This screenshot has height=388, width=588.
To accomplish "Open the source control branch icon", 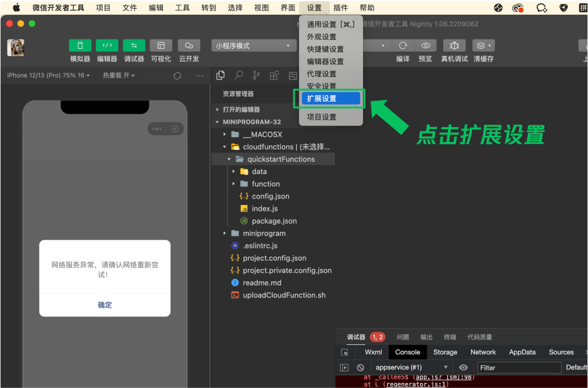I will click(x=256, y=75).
